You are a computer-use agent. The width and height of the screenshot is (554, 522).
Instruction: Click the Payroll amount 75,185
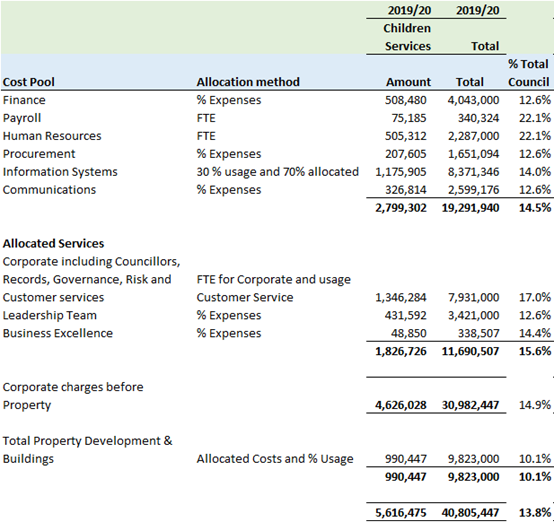pos(409,118)
